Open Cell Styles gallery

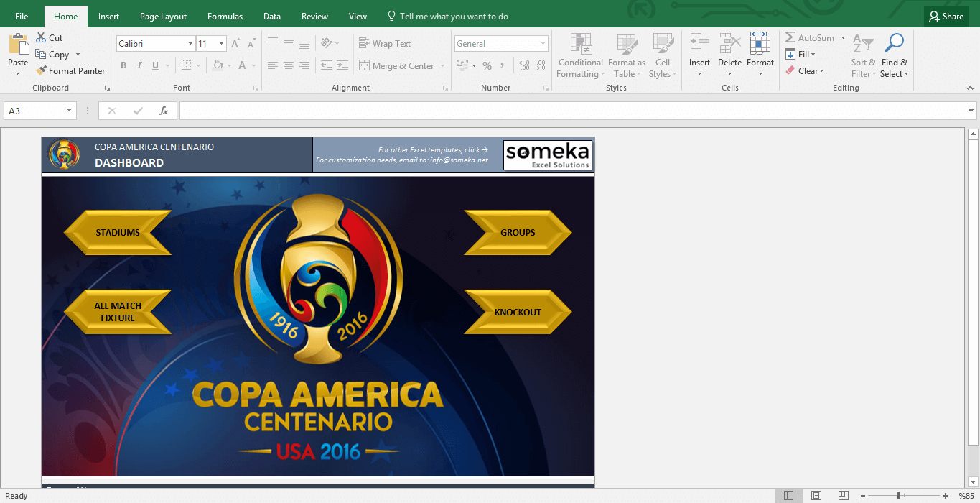coord(662,56)
